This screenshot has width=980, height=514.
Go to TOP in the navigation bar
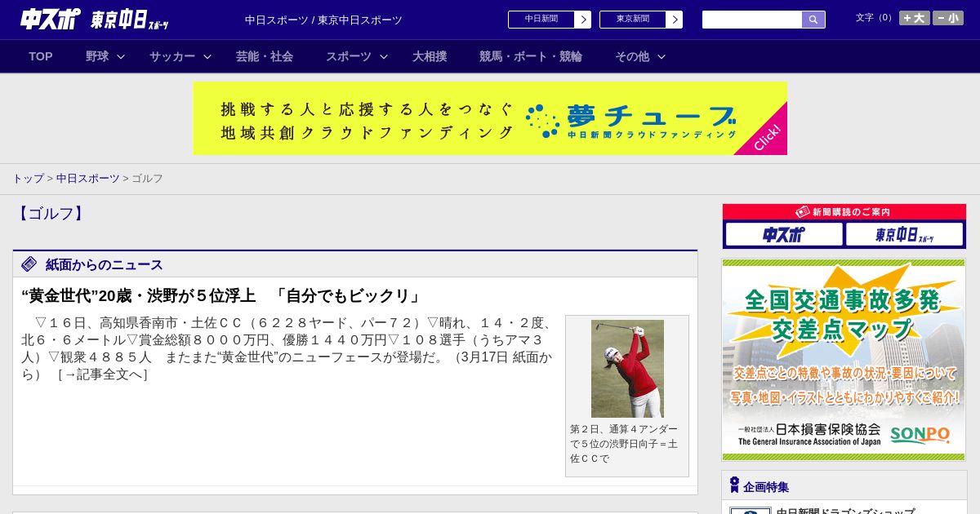pyautogui.click(x=41, y=56)
